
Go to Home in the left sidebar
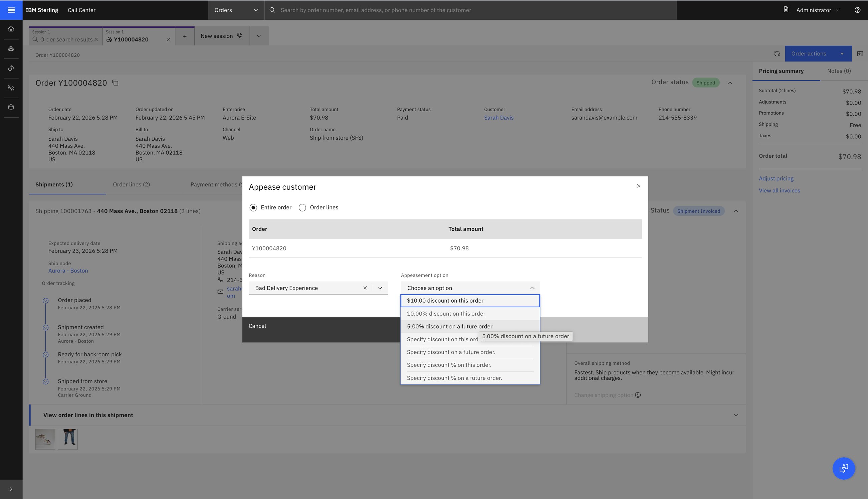pos(11,29)
